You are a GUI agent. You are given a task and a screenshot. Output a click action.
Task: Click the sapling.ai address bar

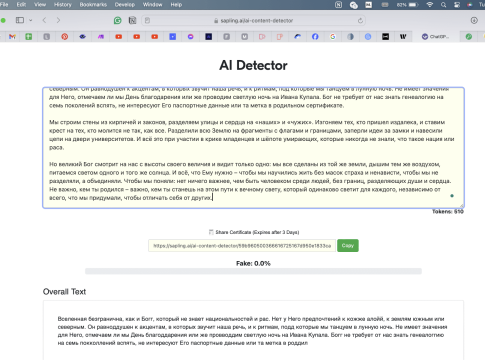[253, 20]
